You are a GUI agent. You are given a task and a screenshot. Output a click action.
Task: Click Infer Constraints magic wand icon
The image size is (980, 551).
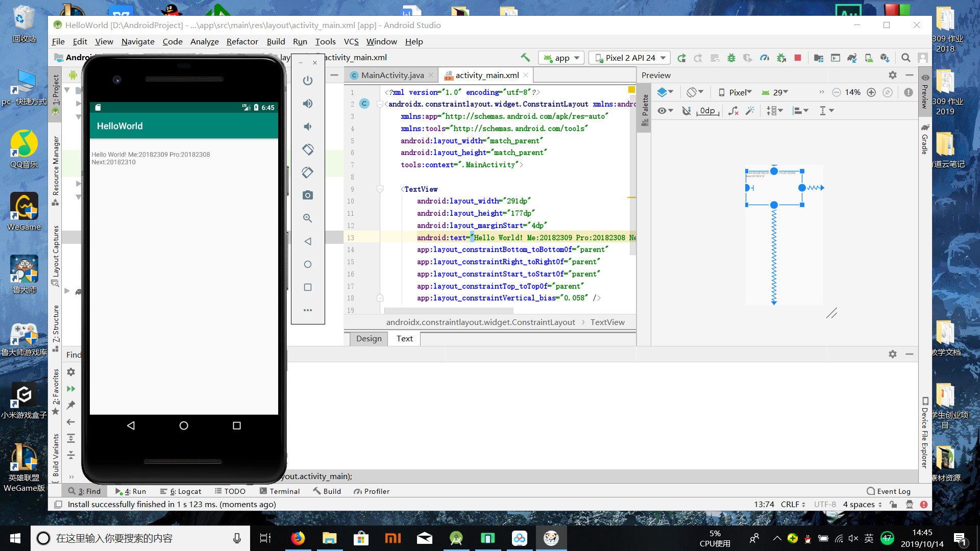[x=750, y=111]
